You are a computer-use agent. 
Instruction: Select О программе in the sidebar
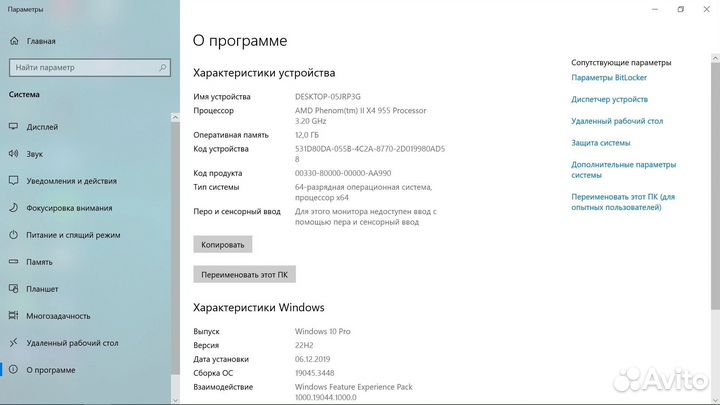point(50,370)
